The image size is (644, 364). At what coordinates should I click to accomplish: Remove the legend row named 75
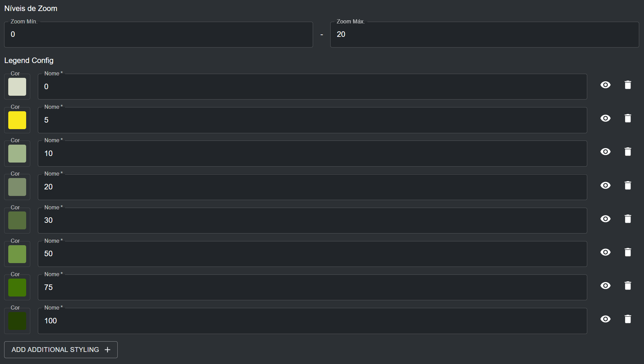pos(628,286)
